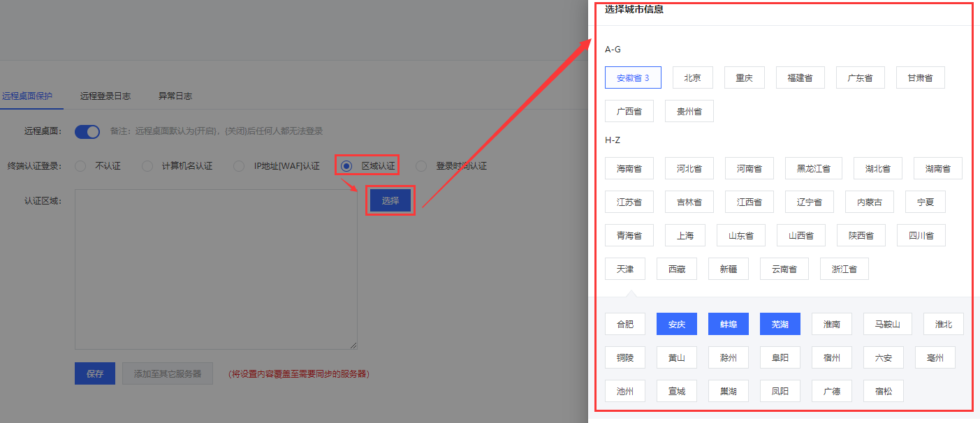The image size is (980, 423).
Task: Select the 区域认证 radio button
Action: (346, 166)
